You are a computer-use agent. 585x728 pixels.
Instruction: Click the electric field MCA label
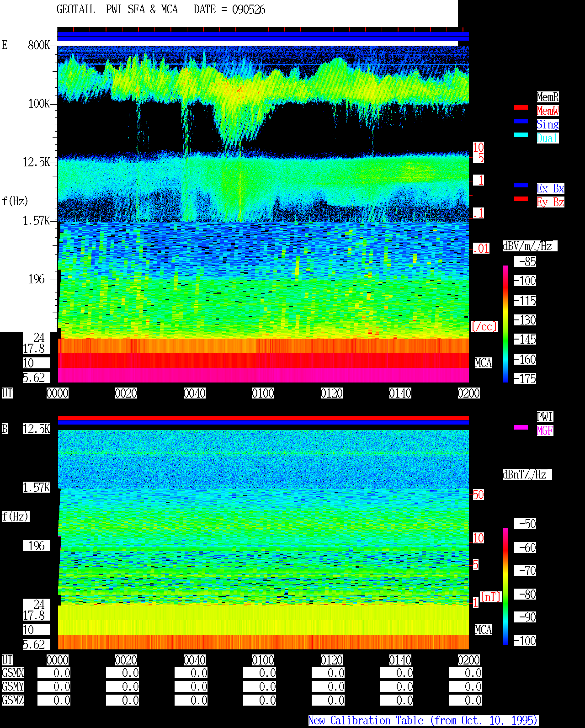pos(484,363)
